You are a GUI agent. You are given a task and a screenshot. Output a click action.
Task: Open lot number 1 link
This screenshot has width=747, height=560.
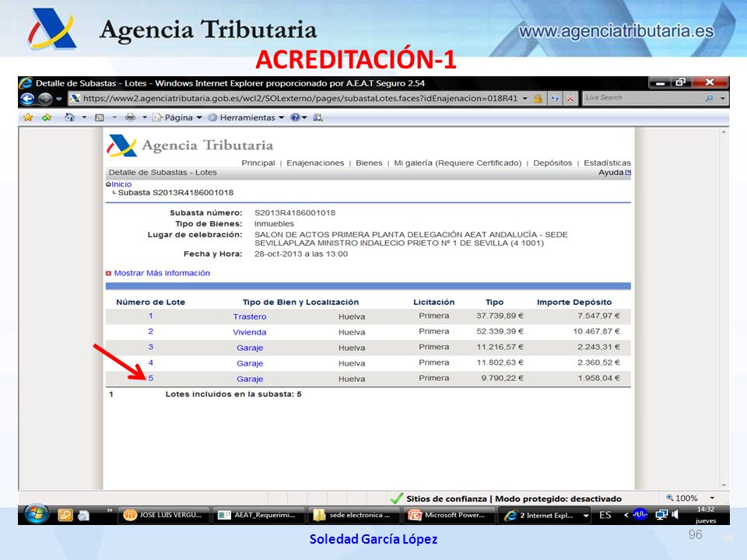tap(150, 316)
